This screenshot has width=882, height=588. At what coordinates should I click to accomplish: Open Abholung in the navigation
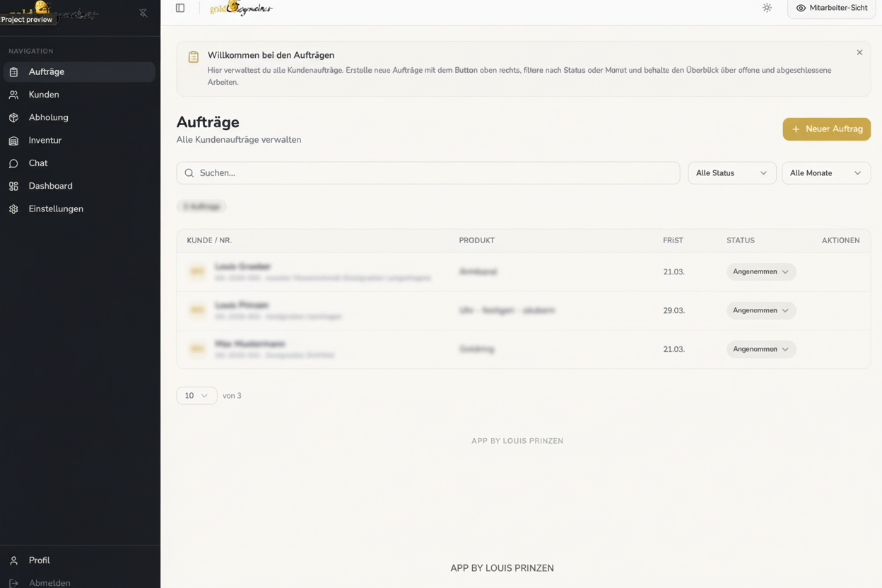[48, 117]
